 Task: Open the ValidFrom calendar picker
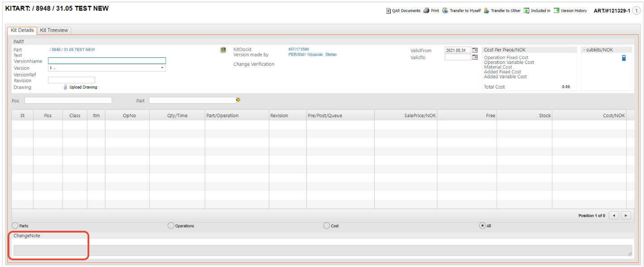click(475, 50)
